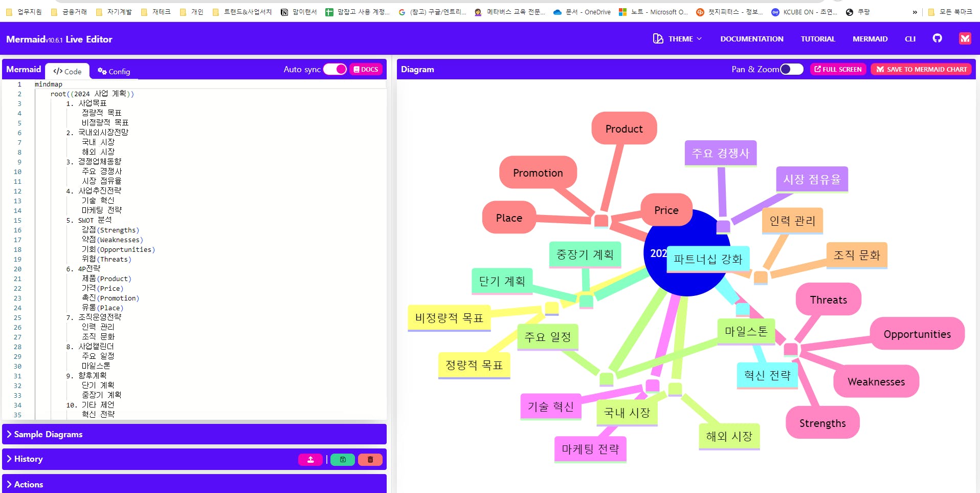Viewport: 980px width, 493px height.
Task: Open the 노트 - Microsoft bookmark
Action: [653, 12]
